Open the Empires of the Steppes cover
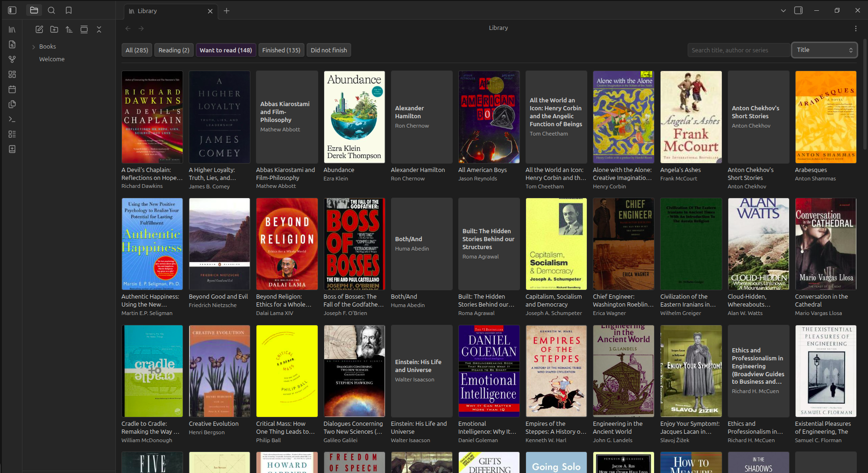 pos(556,371)
